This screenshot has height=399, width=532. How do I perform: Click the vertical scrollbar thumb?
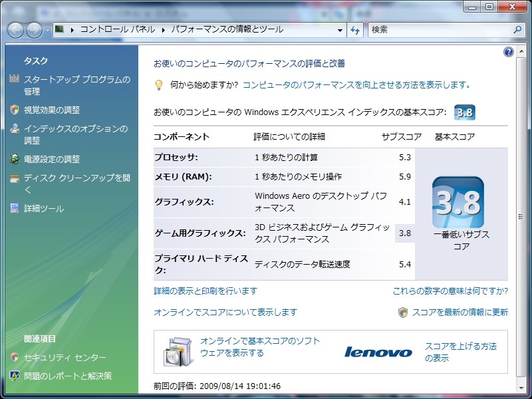pos(521,217)
